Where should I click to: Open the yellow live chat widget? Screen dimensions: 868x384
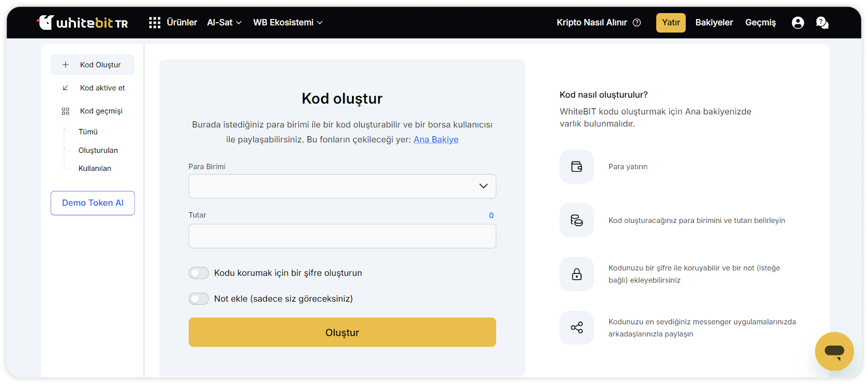[x=834, y=351]
